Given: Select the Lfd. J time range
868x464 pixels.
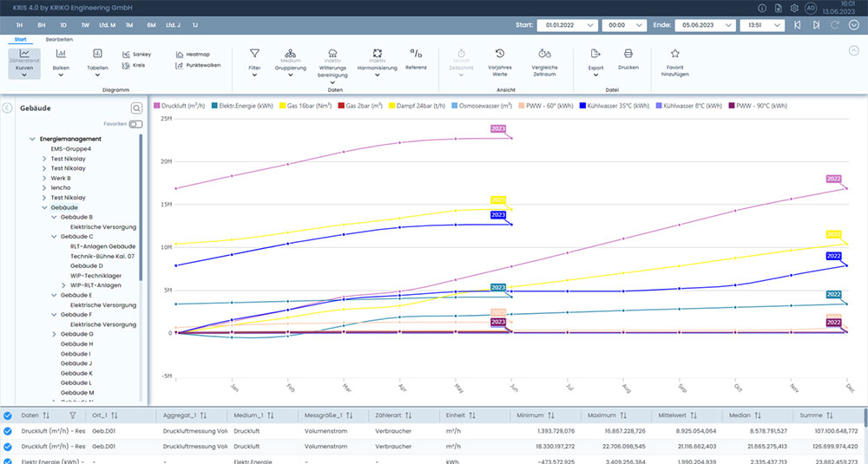Looking at the screenshot, I should (174, 25).
